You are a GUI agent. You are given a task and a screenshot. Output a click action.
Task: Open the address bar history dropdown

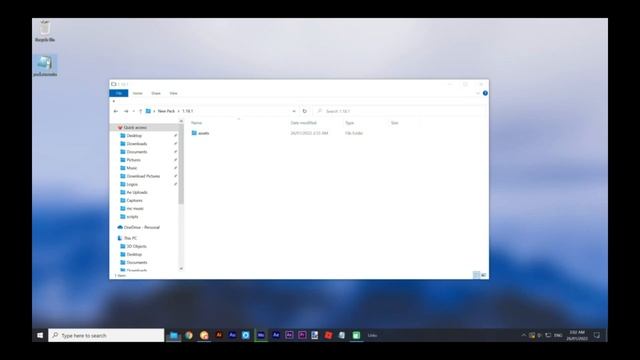(294, 111)
